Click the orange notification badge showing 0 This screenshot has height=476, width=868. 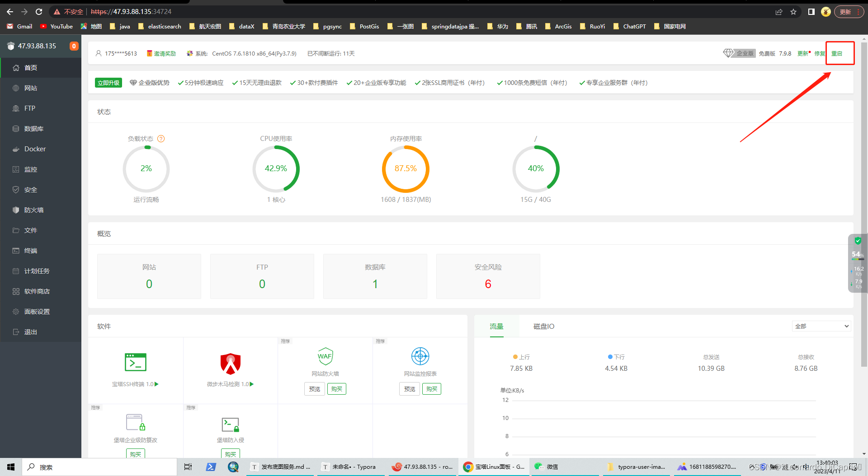coord(74,46)
